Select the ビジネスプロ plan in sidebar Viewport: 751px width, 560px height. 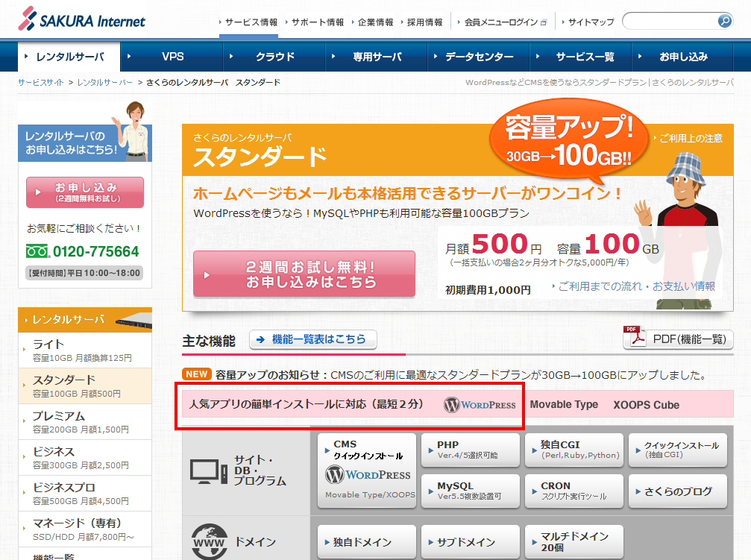pos(85,494)
